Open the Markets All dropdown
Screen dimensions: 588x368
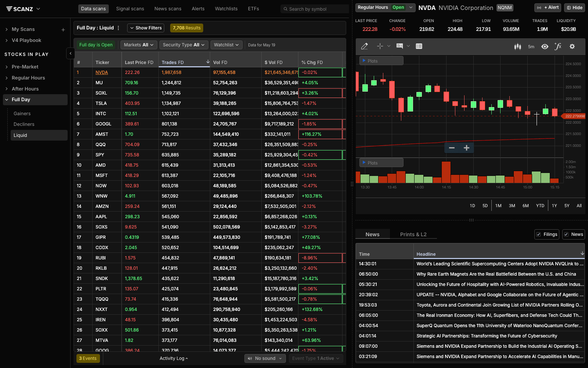pyautogui.click(x=139, y=45)
